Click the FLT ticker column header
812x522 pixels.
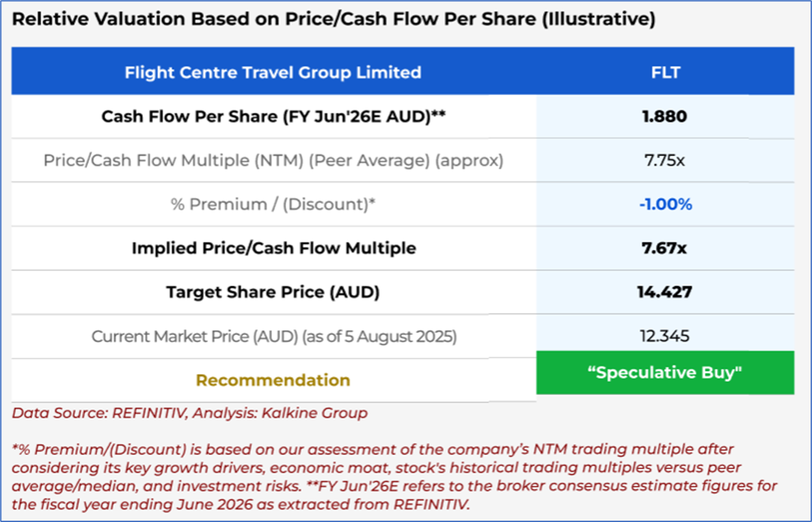click(x=665, y=72)
